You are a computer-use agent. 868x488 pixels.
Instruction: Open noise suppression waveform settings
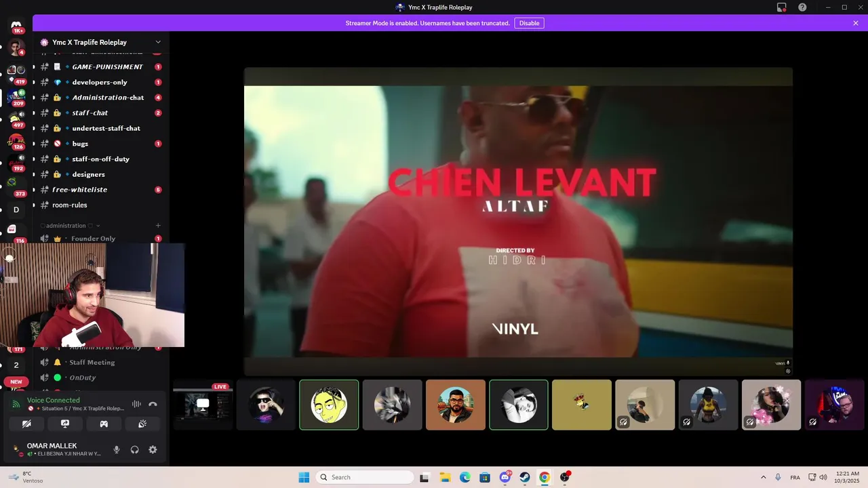point(136,404)
